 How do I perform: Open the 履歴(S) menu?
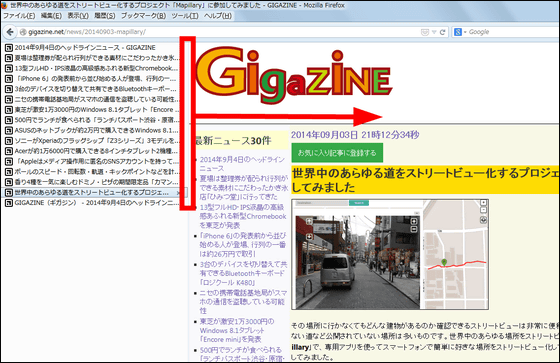pyautogui.click(x=105, y=16)
